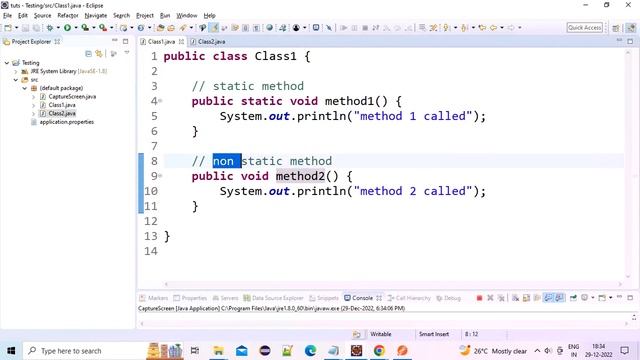This screenshot has height=360, width=640.
Task: Open the Run menu
Action: [165, 16]
